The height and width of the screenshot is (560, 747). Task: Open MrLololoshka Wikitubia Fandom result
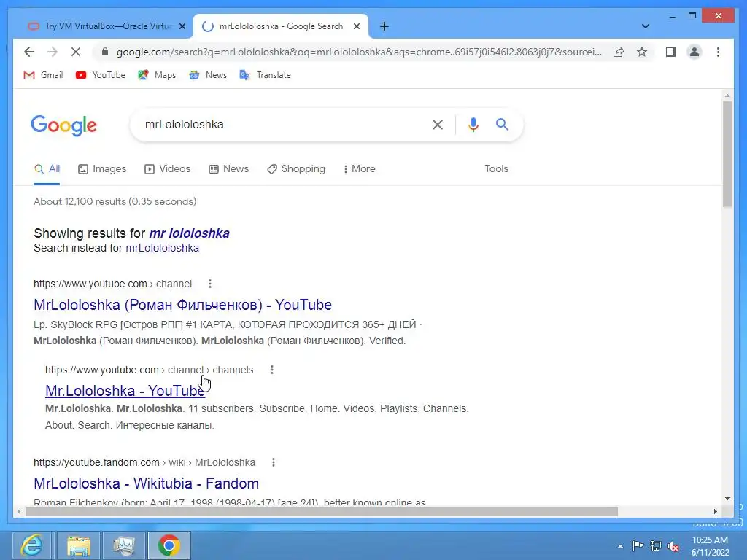[x=146, y=483]
